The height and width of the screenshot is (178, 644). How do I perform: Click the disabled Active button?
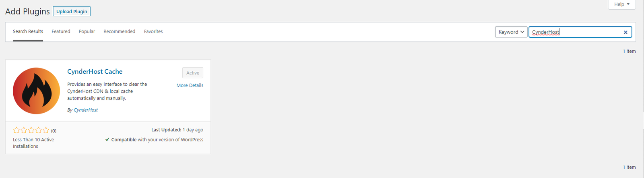(193, 73)
